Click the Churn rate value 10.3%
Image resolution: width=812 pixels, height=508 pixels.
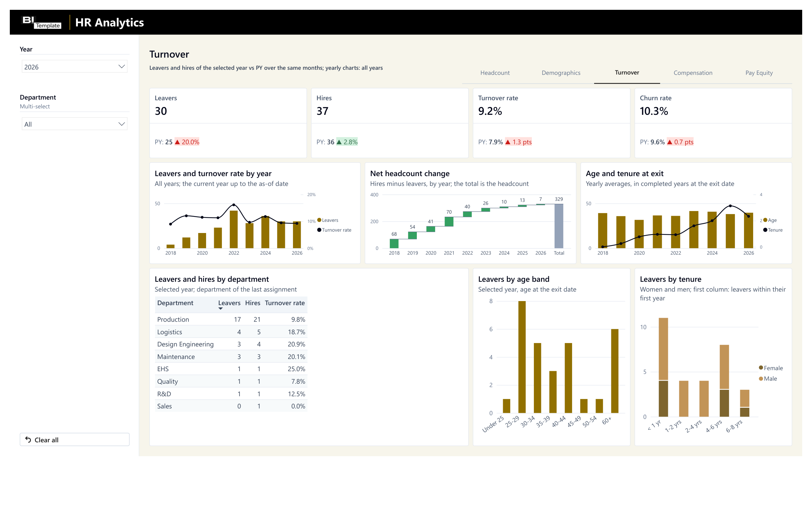654,111
